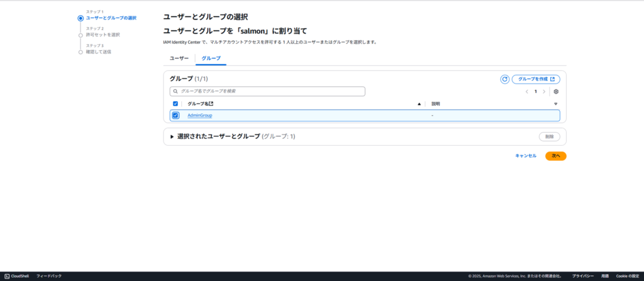Toggle the select-all groups checkbox
The width and height of the screenshot is (644, 281).
[175, 104]
